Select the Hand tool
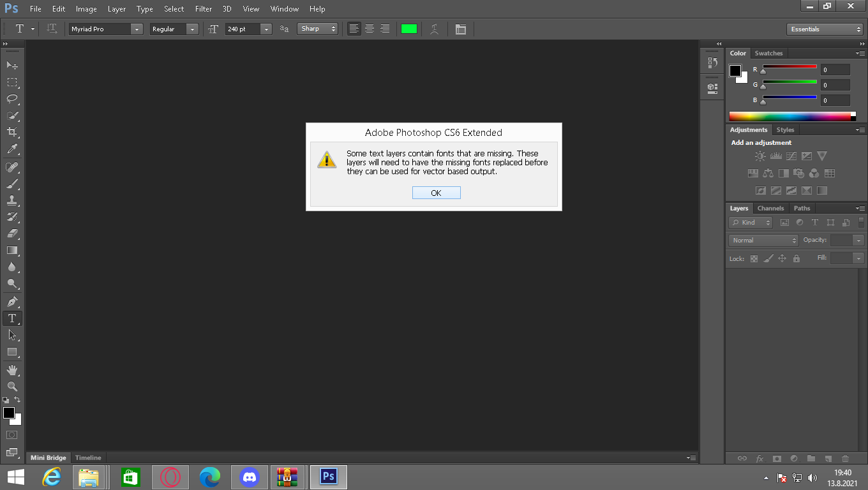The image size is (868, 490). click(x=12, y=370)
